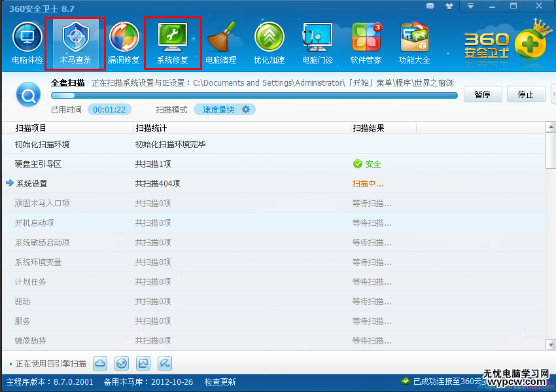Screen dimensions: 556x392
Task: Click the third scan engine icon
Action: click(143, 363)
